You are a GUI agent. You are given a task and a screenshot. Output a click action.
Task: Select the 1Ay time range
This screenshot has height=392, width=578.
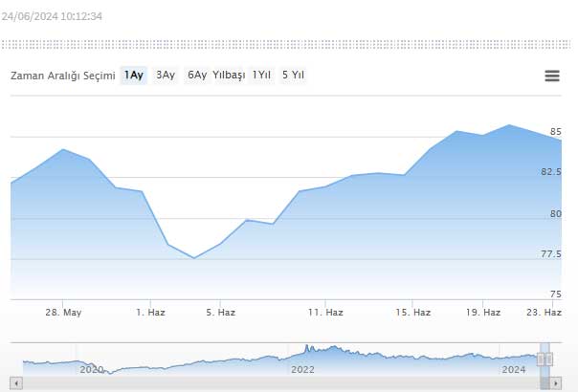(x=134, y=76)
